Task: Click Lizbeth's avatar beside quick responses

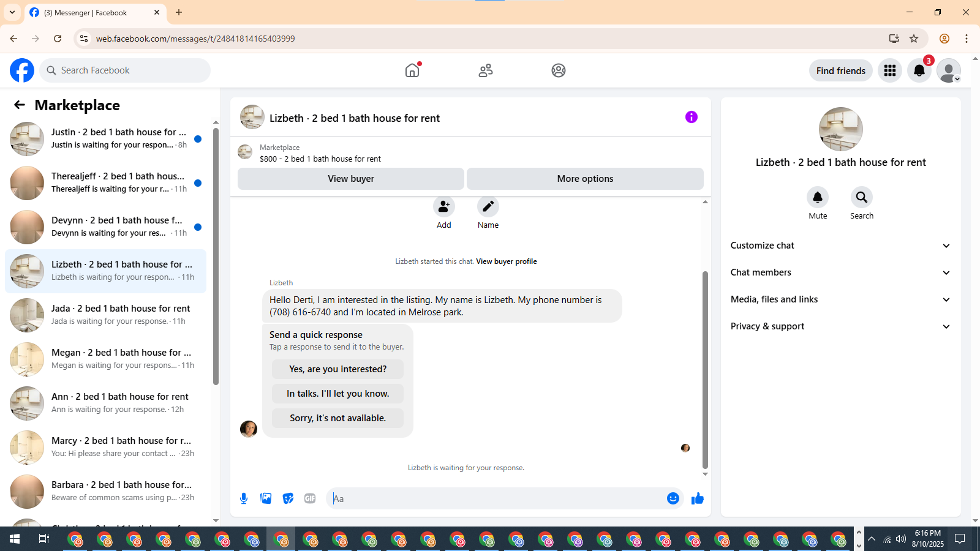Action: (249, 429)
